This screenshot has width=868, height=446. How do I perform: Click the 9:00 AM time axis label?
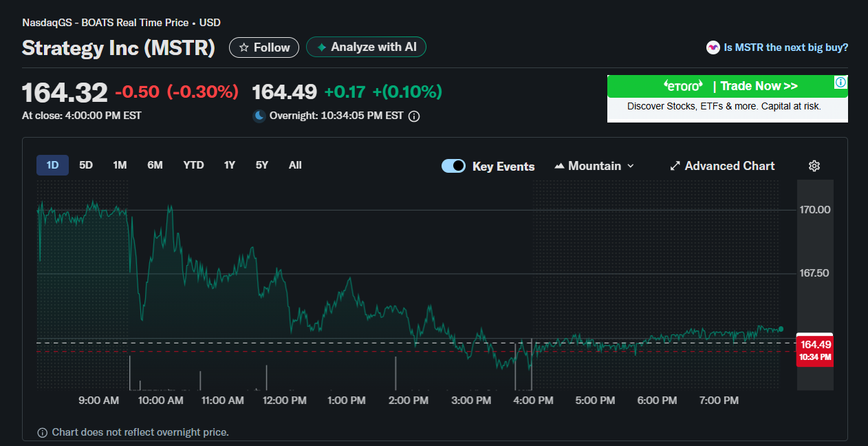tap(99, 400)
